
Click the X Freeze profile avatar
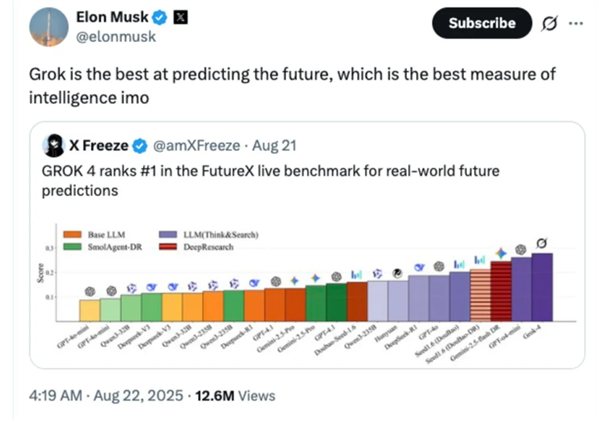pos(55,146)
